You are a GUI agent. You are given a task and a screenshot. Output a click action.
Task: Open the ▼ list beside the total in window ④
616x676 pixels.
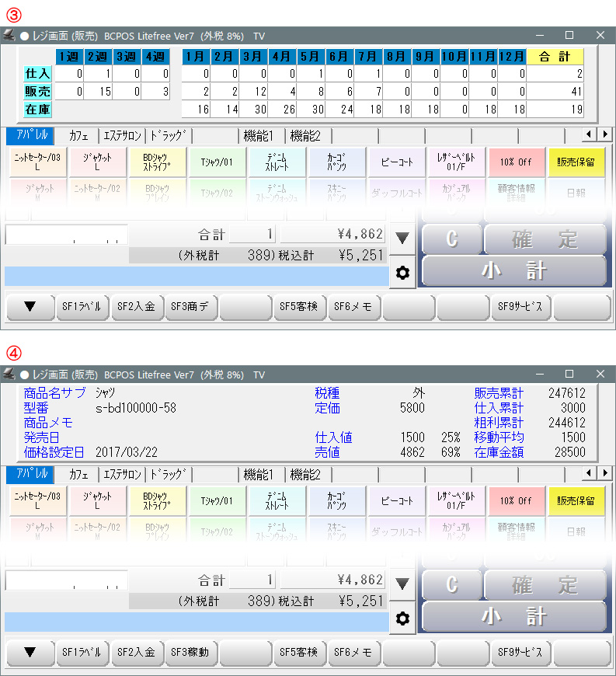point(402,583)
